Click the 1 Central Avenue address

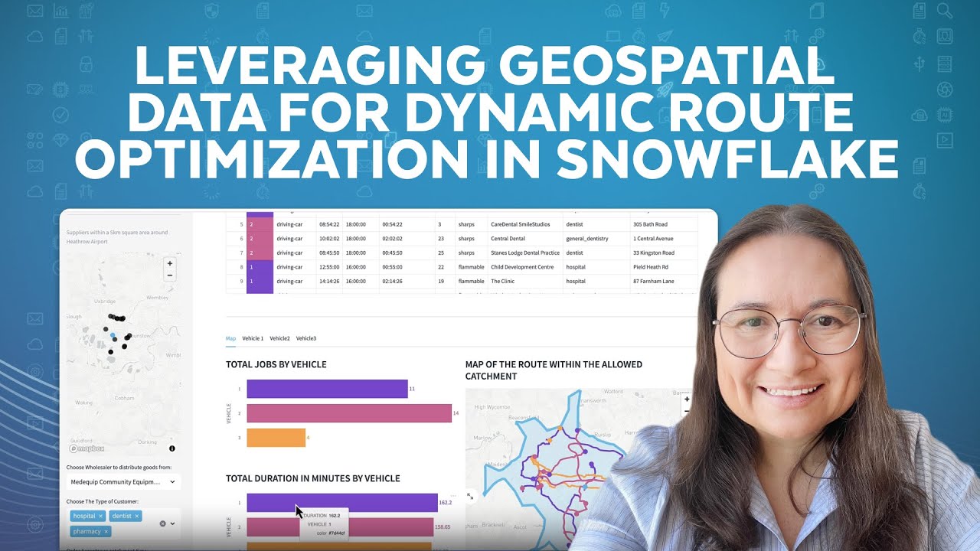pyautogui.click(x=655, y=239)
